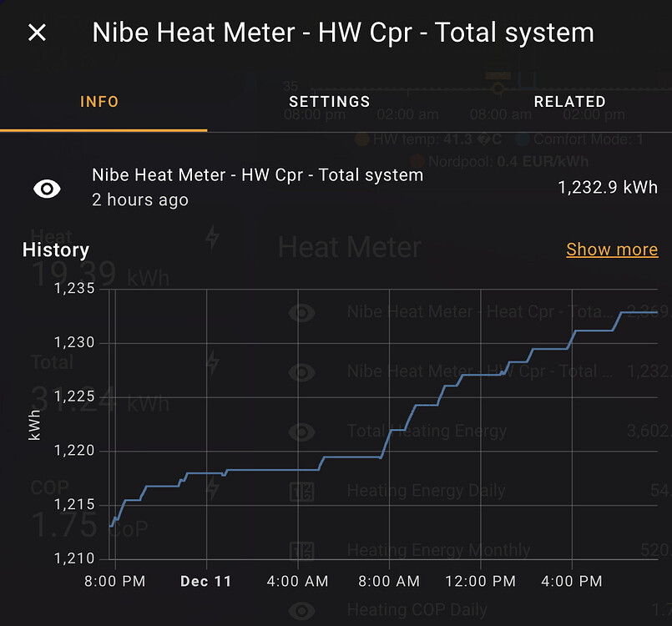Open the Show more history link

pyautogui.click(x=612, y=249)
